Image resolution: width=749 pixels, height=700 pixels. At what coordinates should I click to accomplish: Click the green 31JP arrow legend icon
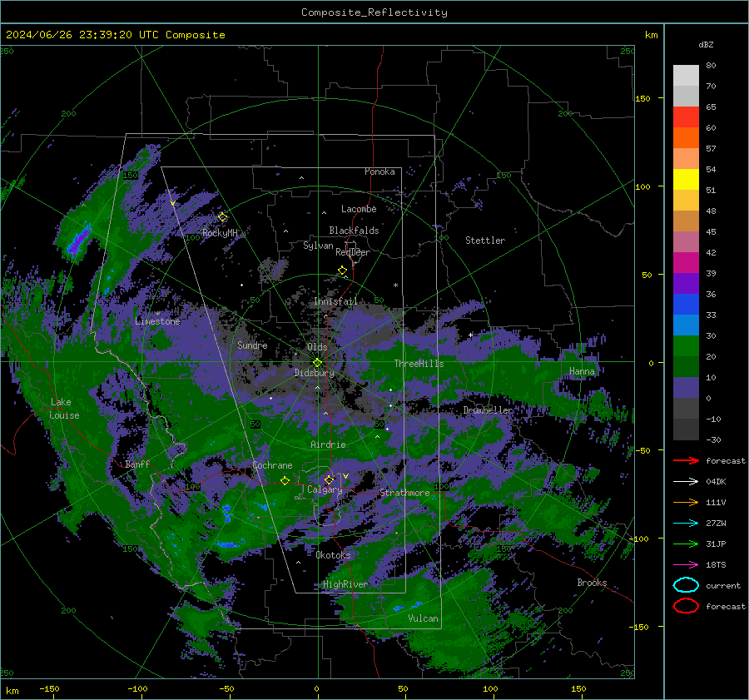point(686,544)
